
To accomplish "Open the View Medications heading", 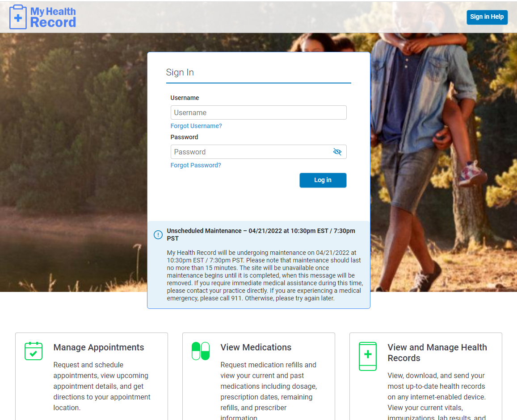I will pyautogui.click(x=256, y=347).
